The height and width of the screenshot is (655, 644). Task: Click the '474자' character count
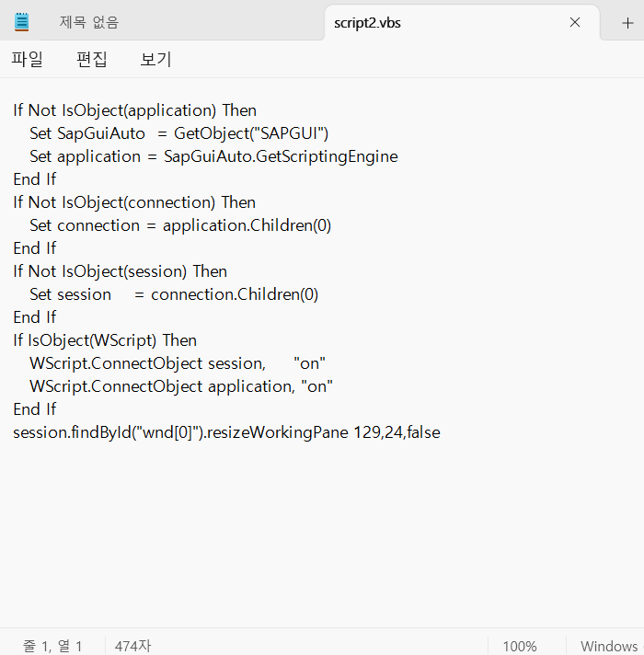pos(132,646)
